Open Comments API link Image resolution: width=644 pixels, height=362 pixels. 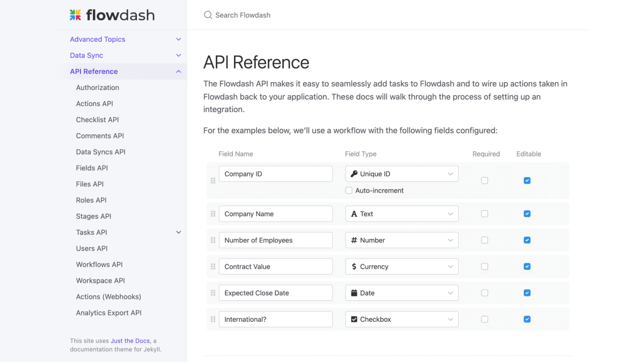[x=100, y=136]
